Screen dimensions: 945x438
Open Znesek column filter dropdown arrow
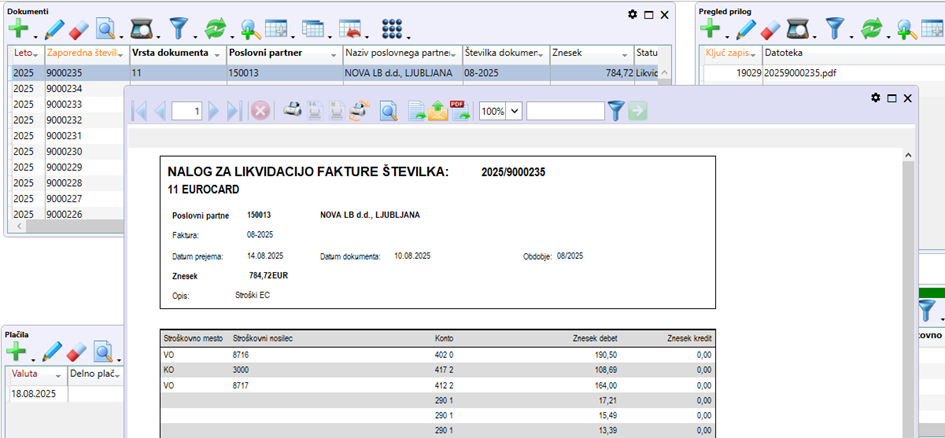pos(623,54)
